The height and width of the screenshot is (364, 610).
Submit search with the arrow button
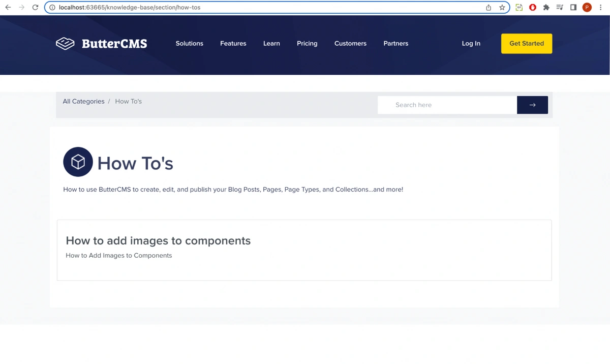[532, 105]
